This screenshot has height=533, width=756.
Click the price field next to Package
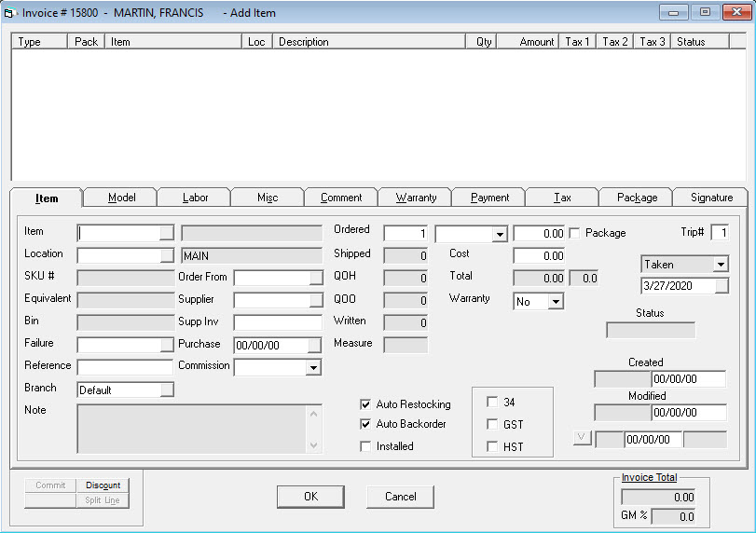pos(539,234)
